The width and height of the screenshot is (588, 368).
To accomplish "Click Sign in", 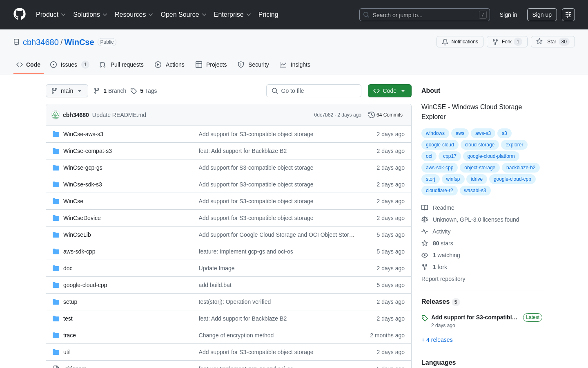I will click(508, 15).
